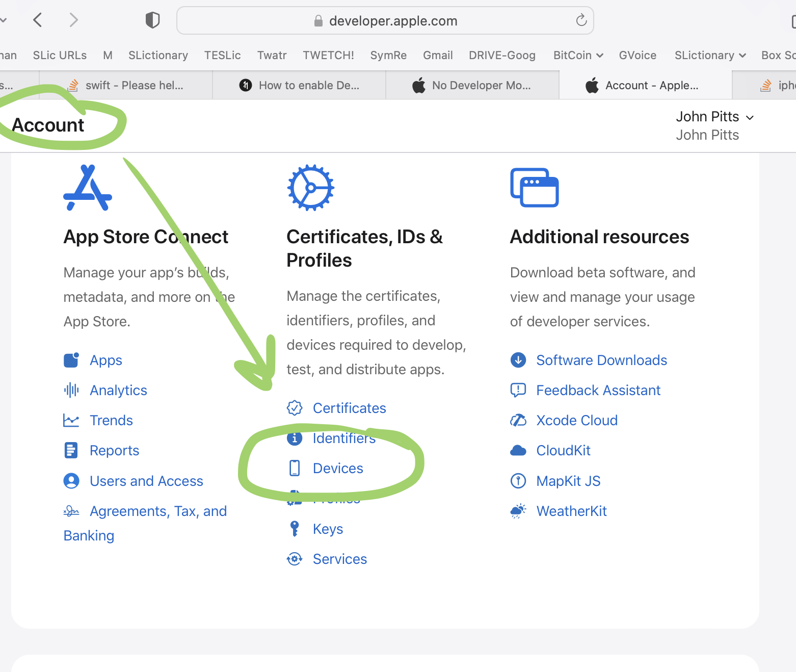Click the Software Downloads arrow icon
This screenshot has height=672, width=796.
click(518, 360)
